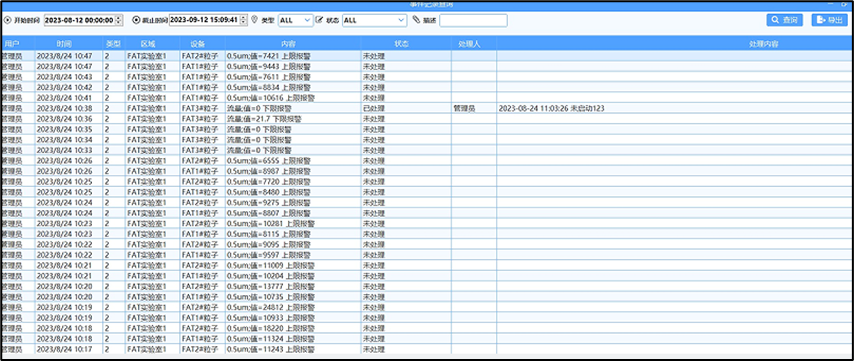The width and height of the screenshot is (854, 361).
Task: Click the time cell 2023/8/24 10:36
Action: (x=69, y=119)
